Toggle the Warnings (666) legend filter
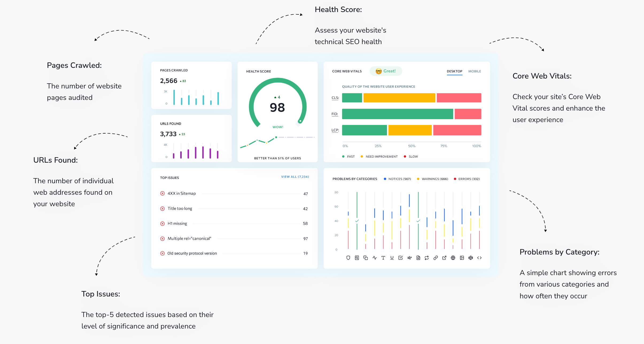This screenshot has height=344, width=644. click(432, 179)
